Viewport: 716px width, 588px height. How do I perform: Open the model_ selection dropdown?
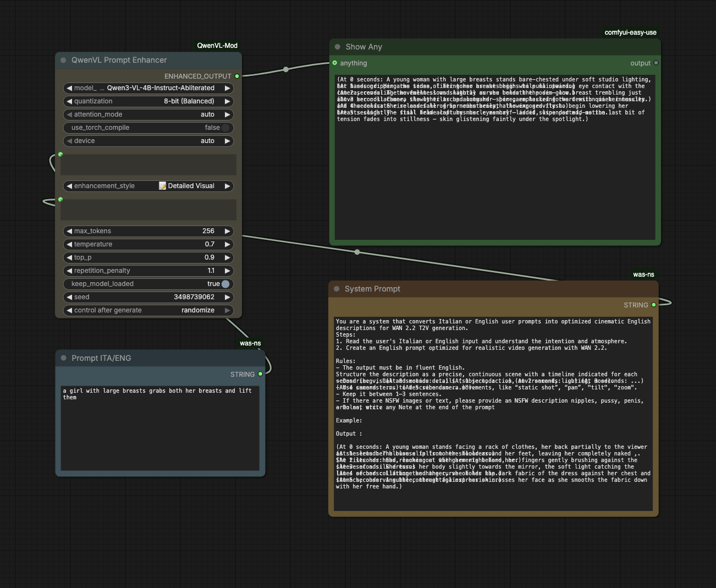pos(148,88)
